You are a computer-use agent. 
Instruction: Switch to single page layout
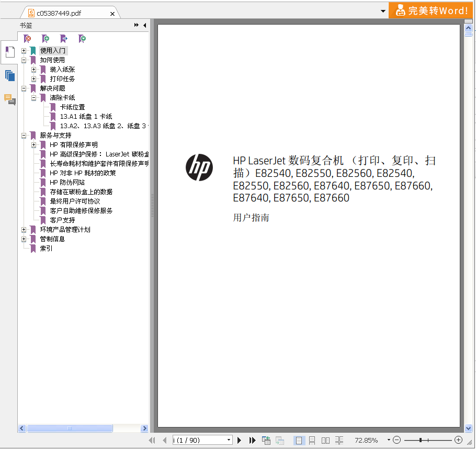coord(299,440)
